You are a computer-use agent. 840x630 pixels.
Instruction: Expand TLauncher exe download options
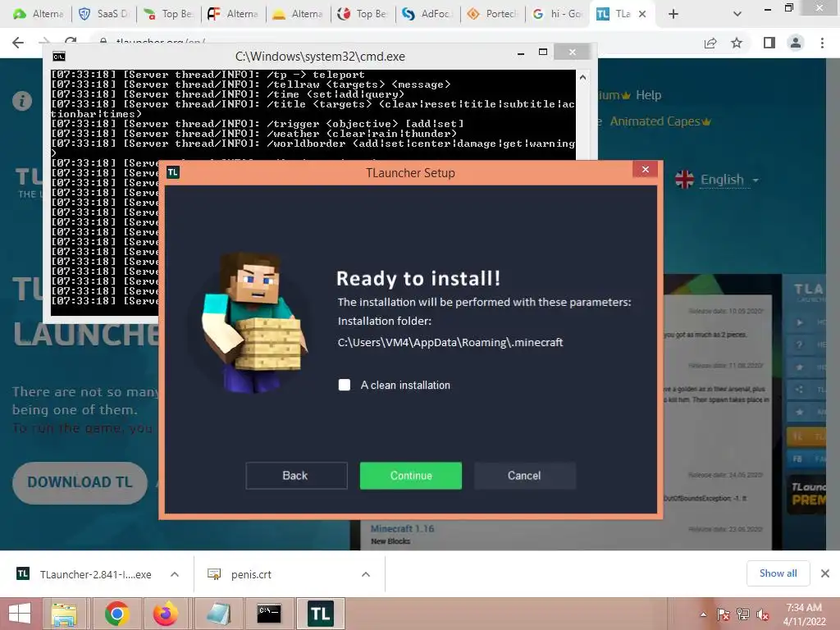pos(175,574)
